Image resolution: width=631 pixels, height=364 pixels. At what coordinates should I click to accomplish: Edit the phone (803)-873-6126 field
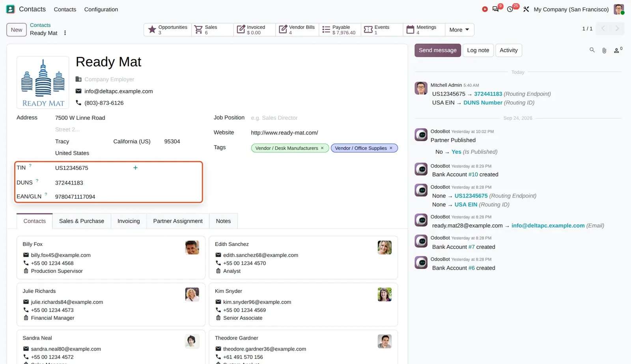coord(104,103)
